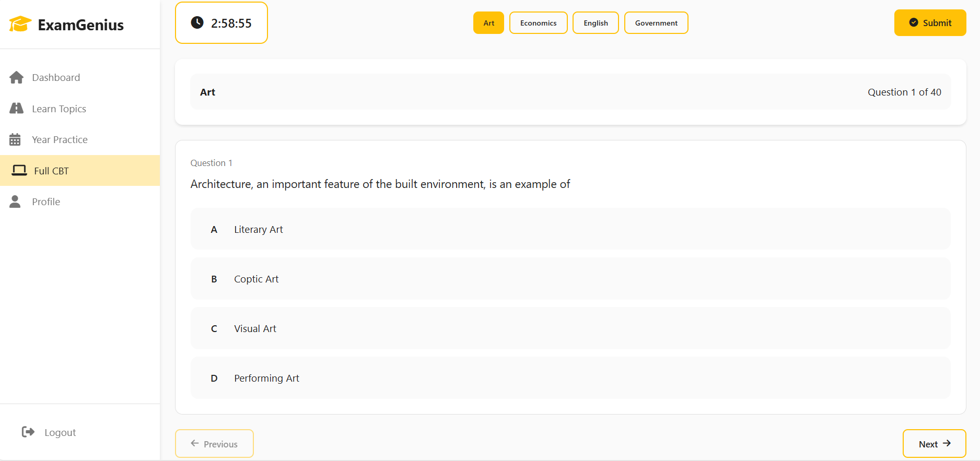Open the Government subject tab
This screenshot has height=461, width=980.
(656, 23)
